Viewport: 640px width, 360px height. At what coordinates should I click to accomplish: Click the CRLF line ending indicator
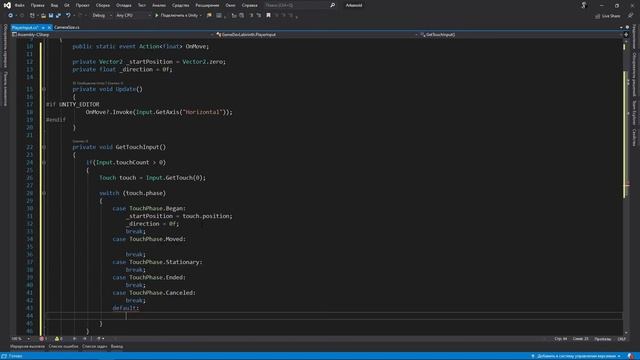pos(622,339)
